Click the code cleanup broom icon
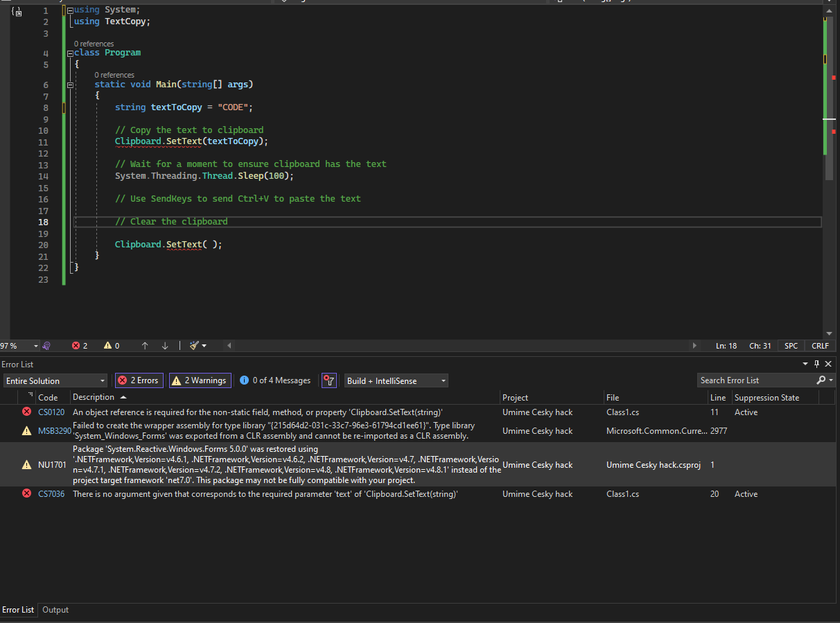Screen dimensions: 840x623 click(195, 345)
